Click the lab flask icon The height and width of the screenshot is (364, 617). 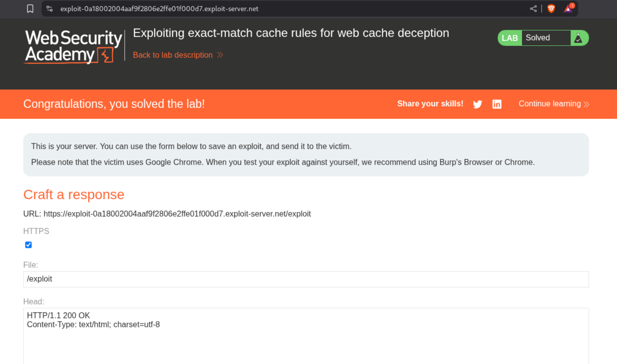tap(578, 38)
